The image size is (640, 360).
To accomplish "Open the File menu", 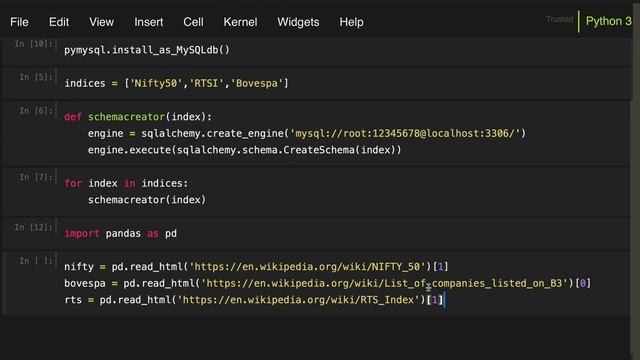I will coord(19,22).
